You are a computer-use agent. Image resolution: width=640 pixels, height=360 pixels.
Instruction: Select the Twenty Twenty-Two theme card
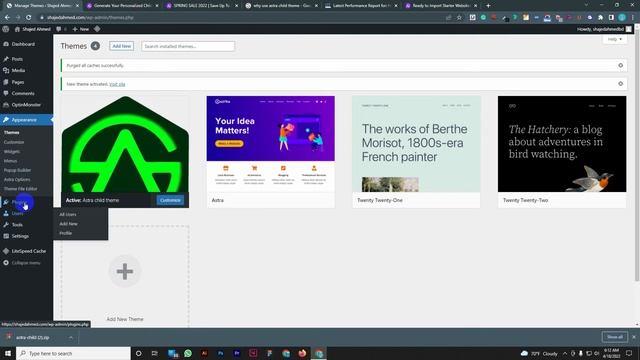coord(562,152)
